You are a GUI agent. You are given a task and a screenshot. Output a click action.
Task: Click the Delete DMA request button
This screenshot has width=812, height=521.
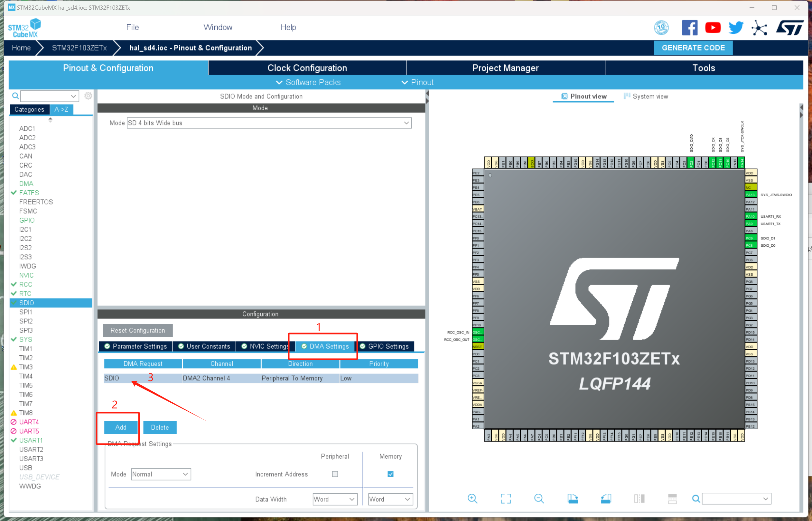click(160, 427)
